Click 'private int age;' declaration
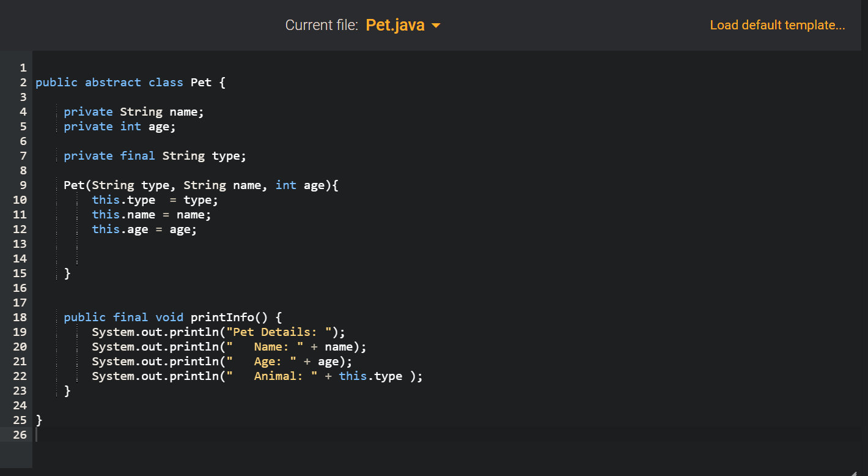 [120, 126]
